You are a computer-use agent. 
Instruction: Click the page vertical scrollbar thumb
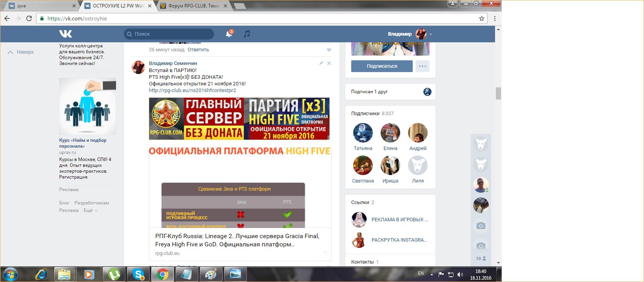point(498,94)
